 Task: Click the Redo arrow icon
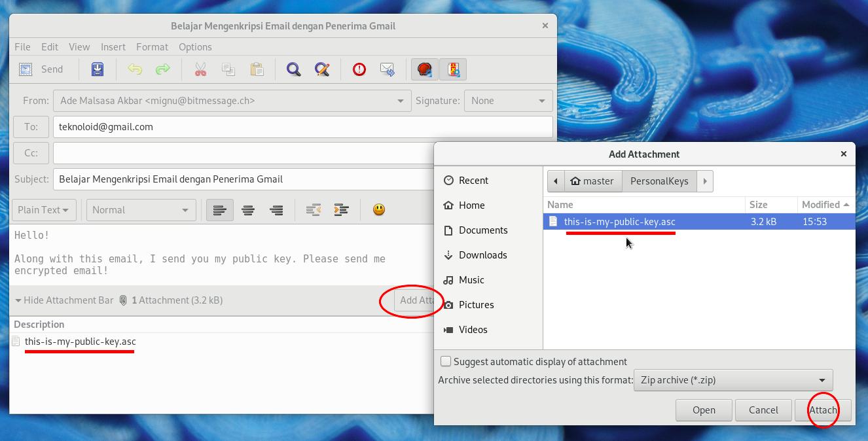[x=162, y=69]
